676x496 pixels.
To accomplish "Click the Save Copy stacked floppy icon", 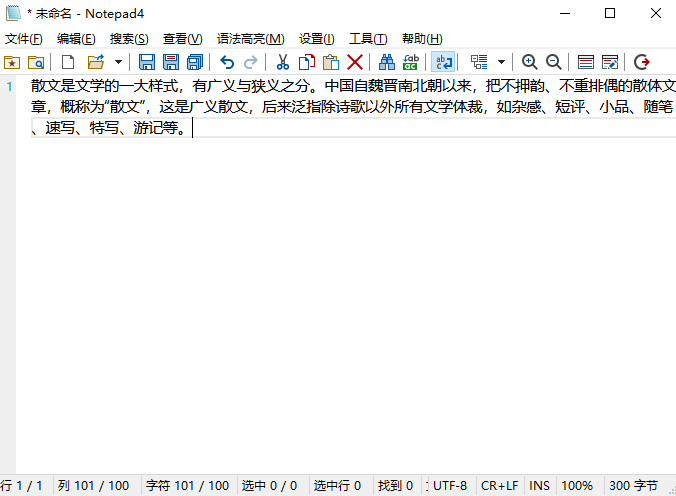I will click(x=195, y=63).
